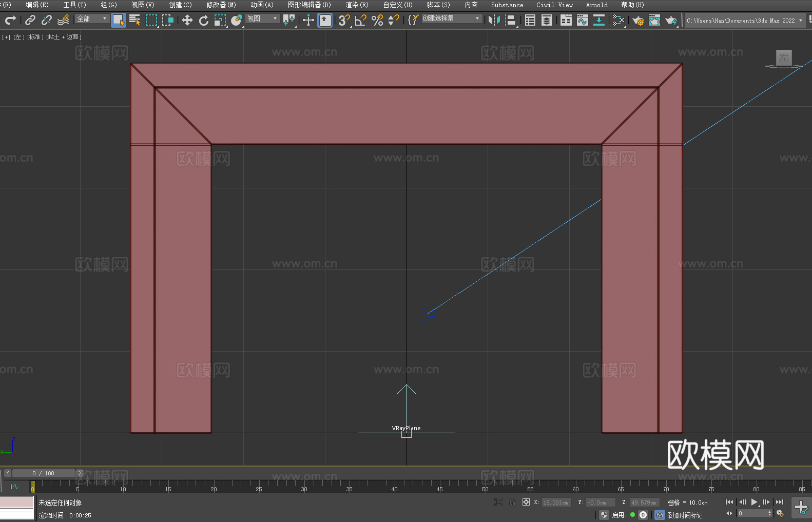Toggle Absolute/Offset transform type-in mode
Viewport: 812px width, 522px height.
pos(526,502)
